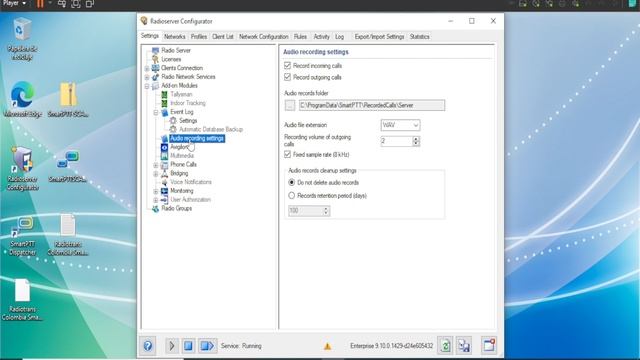
Task: Collapse the Event Log node
Action: [156, 112]
